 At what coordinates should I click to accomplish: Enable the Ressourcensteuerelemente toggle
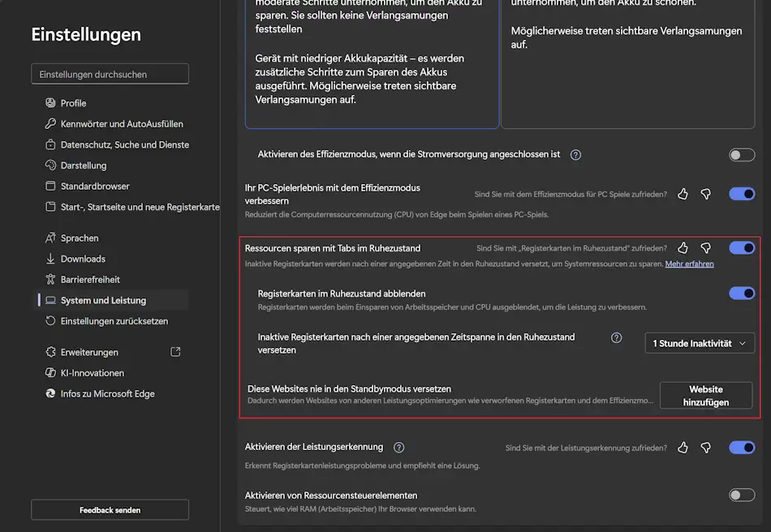tap(742, 495)
